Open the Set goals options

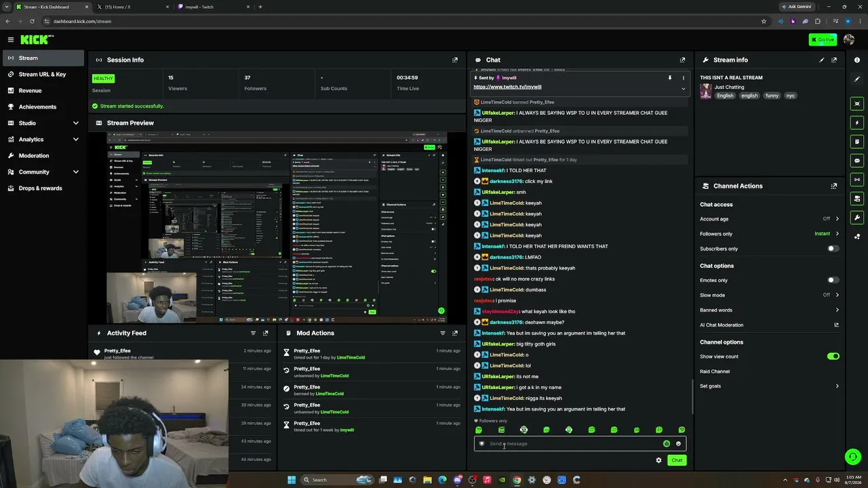[769, 386]
